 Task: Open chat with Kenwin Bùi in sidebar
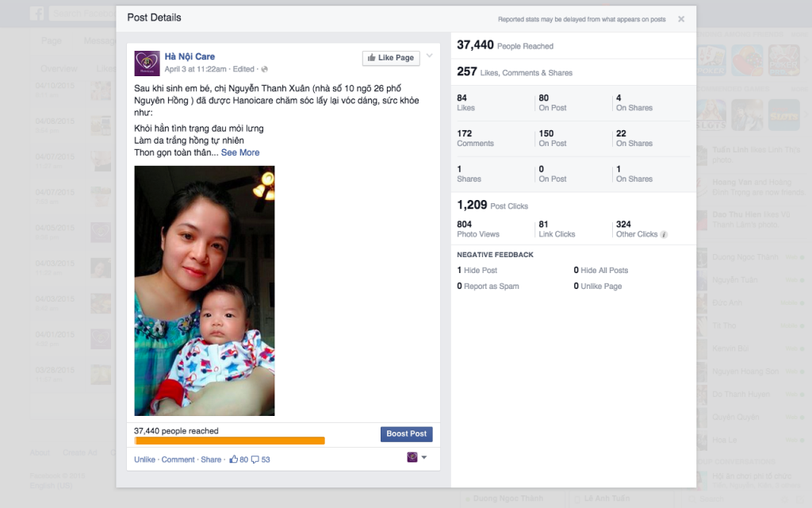tap(752, 348)
